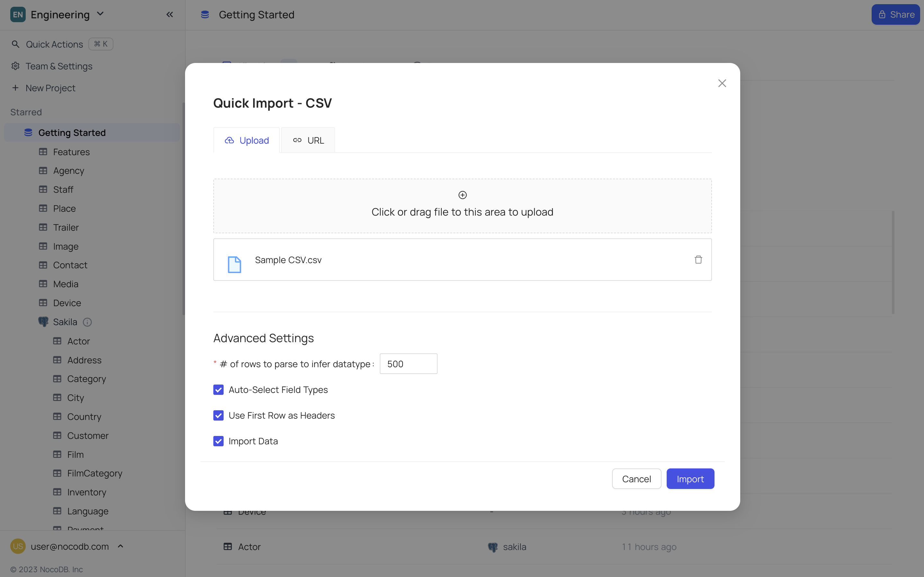Toggle Use First Row as Headers checkbox
Screen dimensions: 924x577
tap(218, 415)
